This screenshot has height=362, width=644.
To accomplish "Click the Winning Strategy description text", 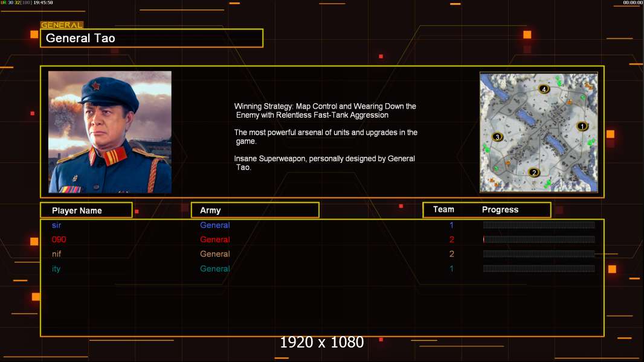I will pos(325,110).
